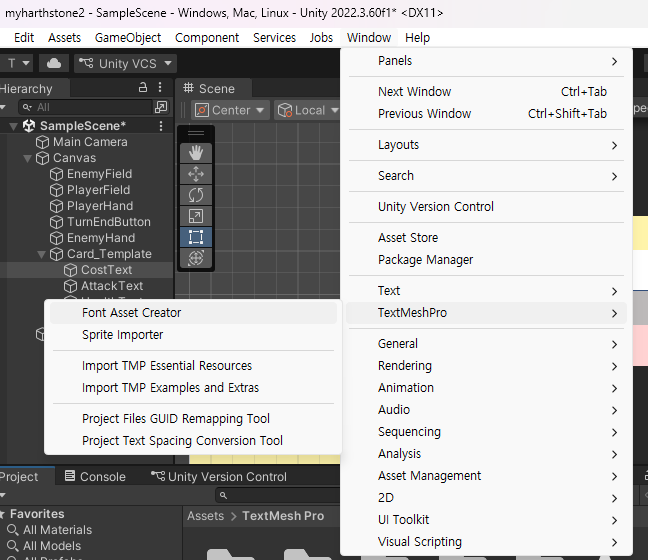This screenshot has width=648, height=560.
Task: Click the toolbar overlay drag handle
Action: 196,133
